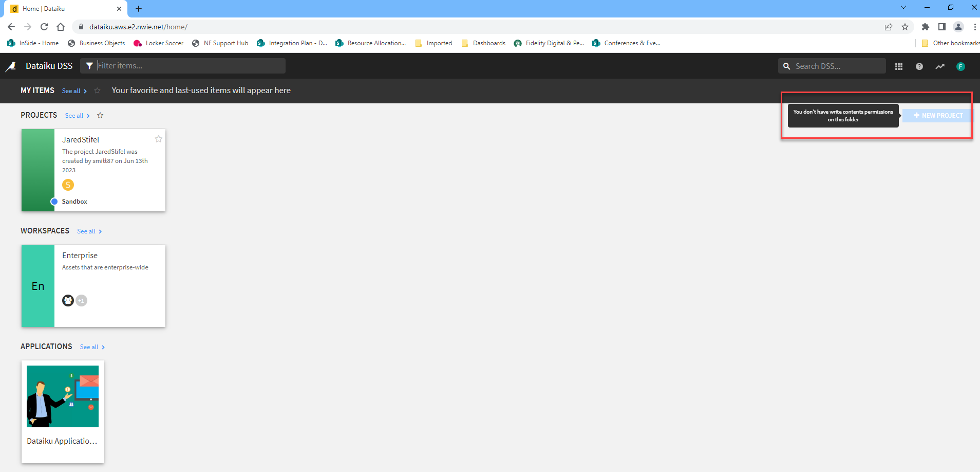
Task: Open the Enterprise workspace title
Action: click(80, 256)
